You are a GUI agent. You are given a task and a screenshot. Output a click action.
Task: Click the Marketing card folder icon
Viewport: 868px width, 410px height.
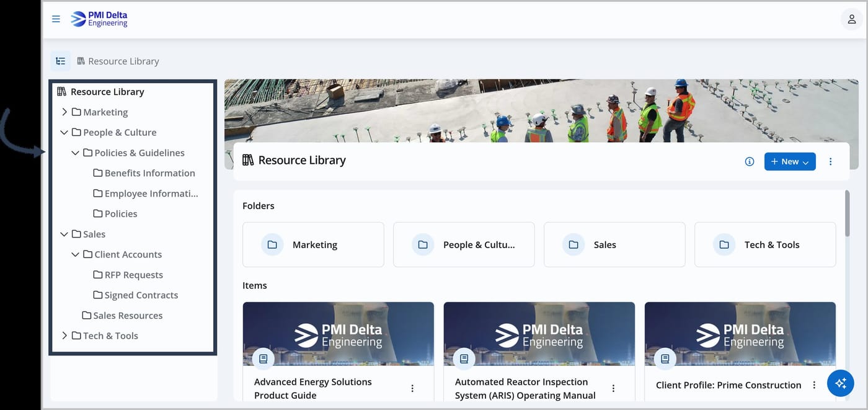click(272, 244)
